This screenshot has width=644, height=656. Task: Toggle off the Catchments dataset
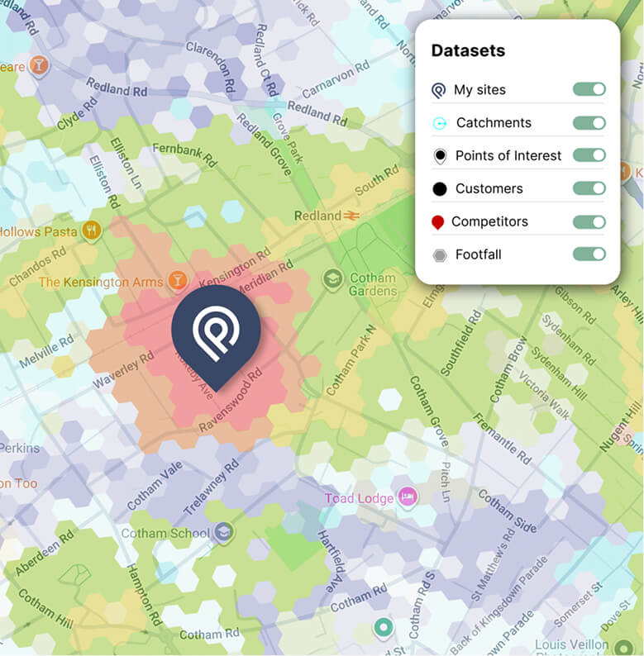coord(589,122)
